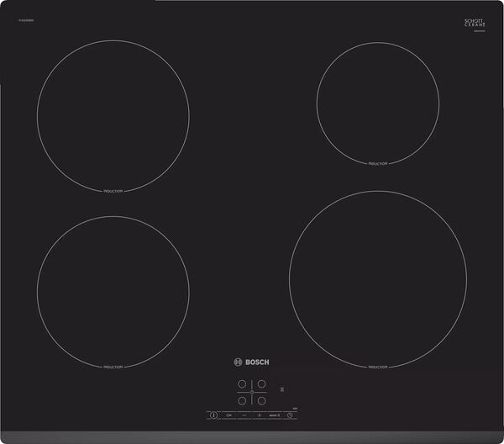Tap the small display indicator beside zone selectors

pyautogui.click(x=282, y=389)
